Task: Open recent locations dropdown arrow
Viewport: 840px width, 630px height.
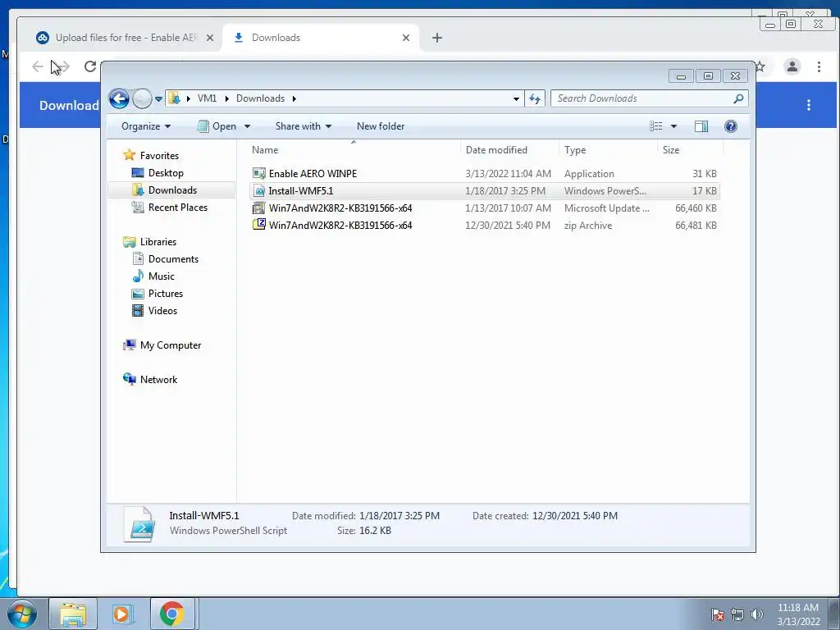Action: coord(158,99)
